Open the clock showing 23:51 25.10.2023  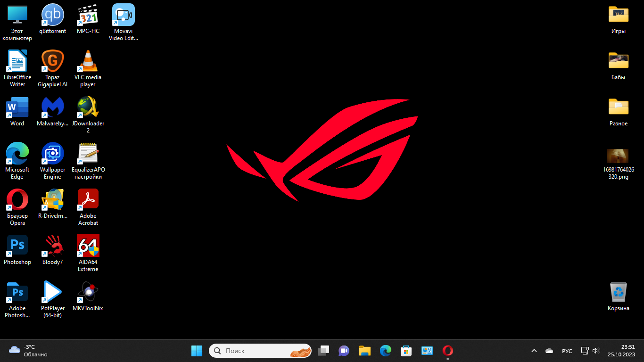(x=621, y=351)
